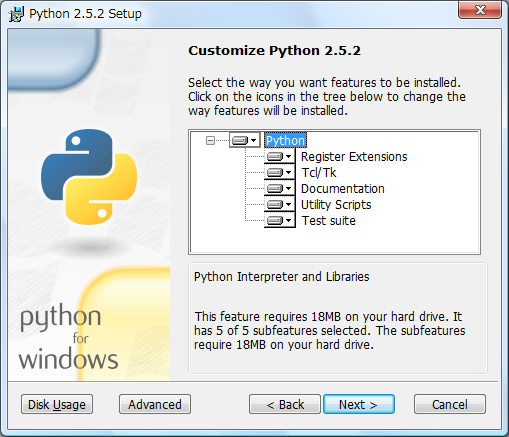The height and width of the screenshot is (437, 509).
Task: Select the Documentation tree item
Action: [343, 188]
